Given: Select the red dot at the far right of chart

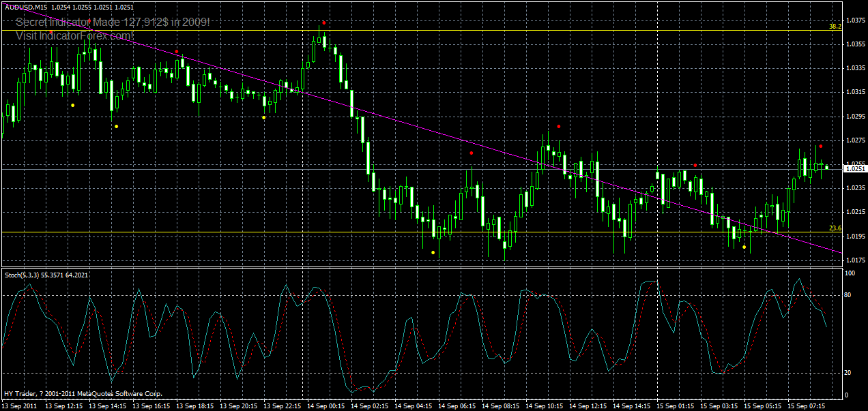Looking at the screenshot, I should point(821,145).
